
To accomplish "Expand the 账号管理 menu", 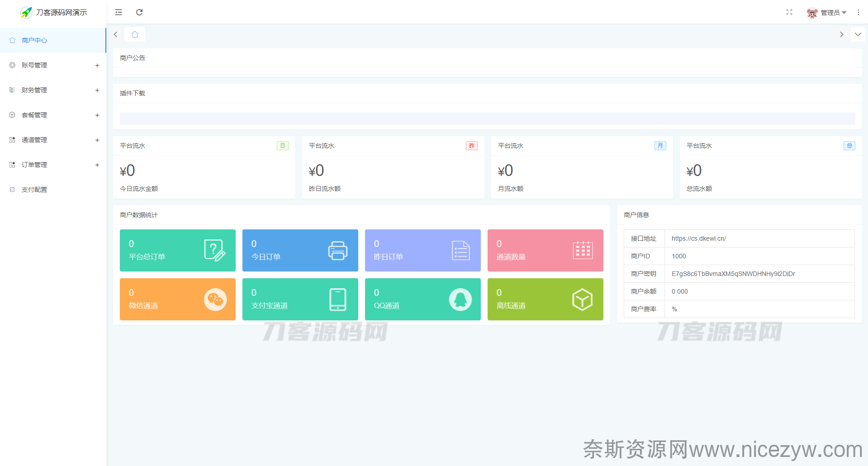I will (x=53, y=65).
